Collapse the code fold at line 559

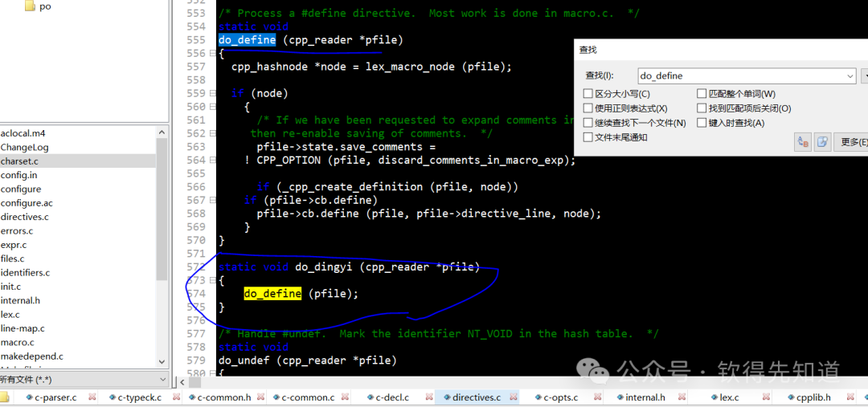pyautogui.click(x=212, y=93)
